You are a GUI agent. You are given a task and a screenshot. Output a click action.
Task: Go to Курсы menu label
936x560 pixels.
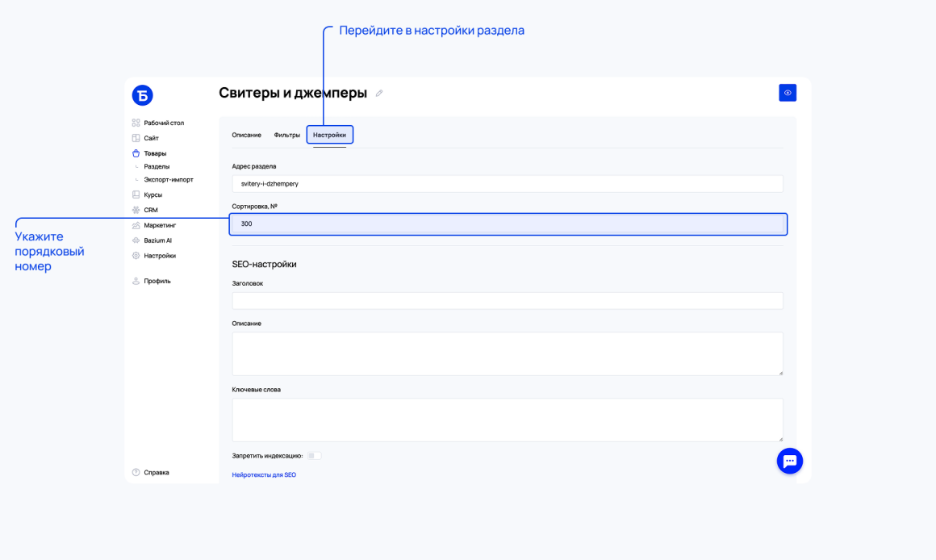point(153,194)
